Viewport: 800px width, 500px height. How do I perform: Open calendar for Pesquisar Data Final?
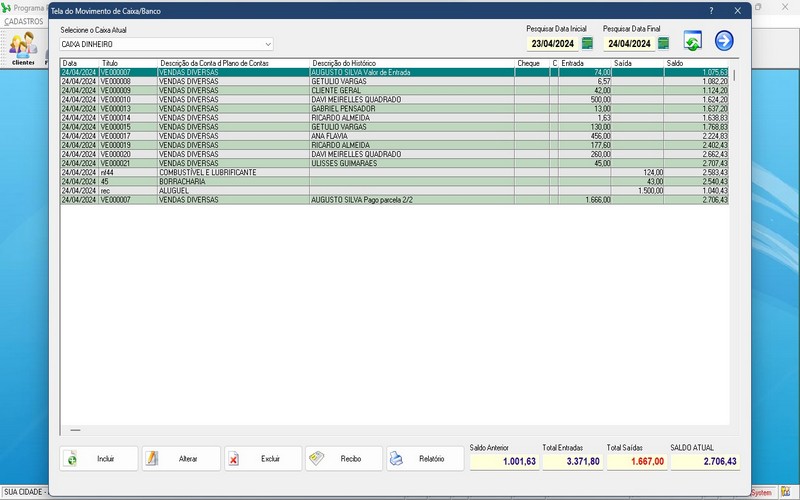pos(663,43)
